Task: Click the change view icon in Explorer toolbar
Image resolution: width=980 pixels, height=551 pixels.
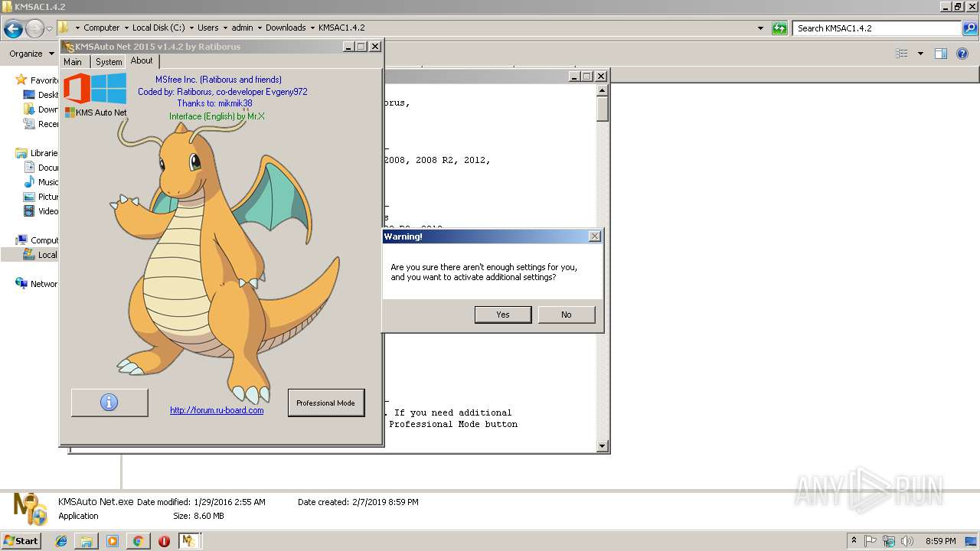Action: [x=902, y=54]
